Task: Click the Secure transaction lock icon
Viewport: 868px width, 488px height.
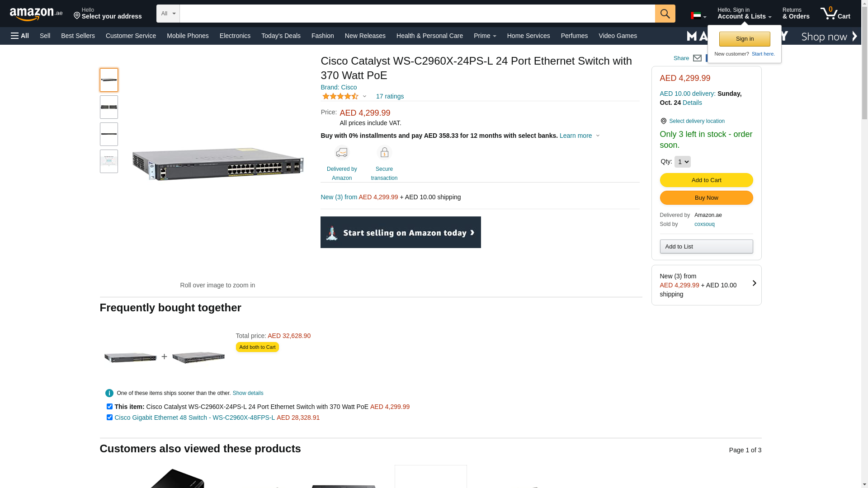Action: (x=384, y=153)
